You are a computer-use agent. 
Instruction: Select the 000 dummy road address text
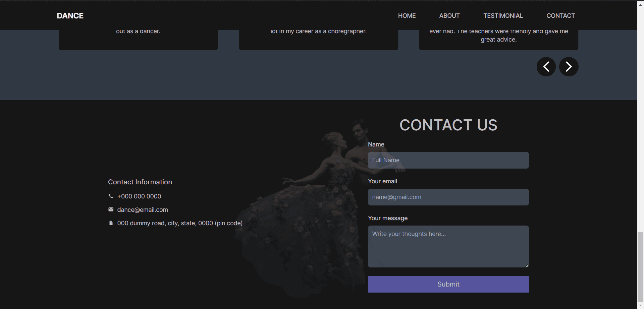180,223
